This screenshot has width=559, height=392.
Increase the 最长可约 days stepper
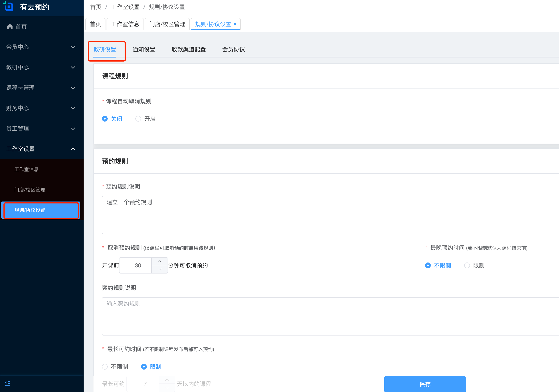click(167, 380)
